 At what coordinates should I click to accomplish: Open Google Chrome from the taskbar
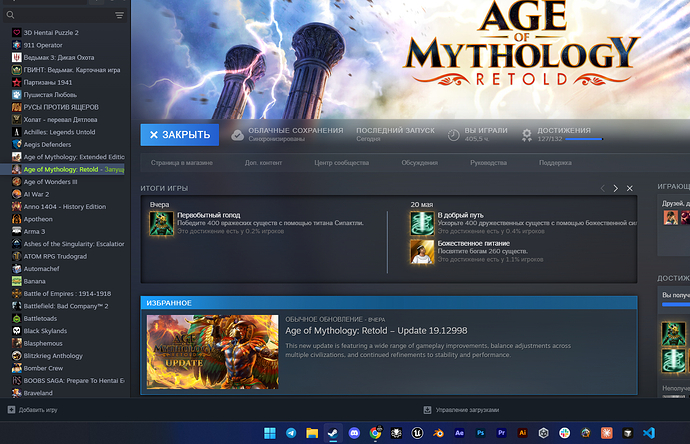coord(375,433)
